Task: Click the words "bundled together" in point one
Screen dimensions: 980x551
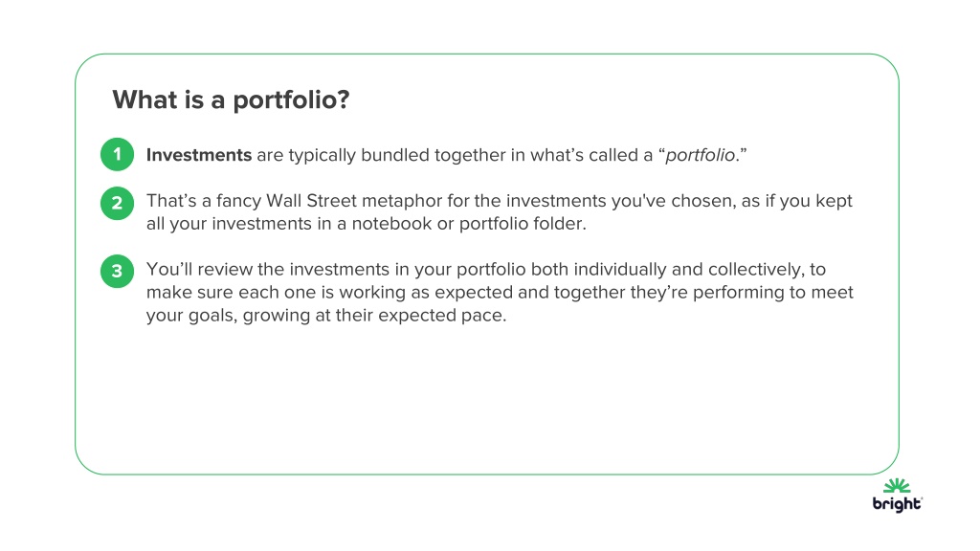Action: 433,155
